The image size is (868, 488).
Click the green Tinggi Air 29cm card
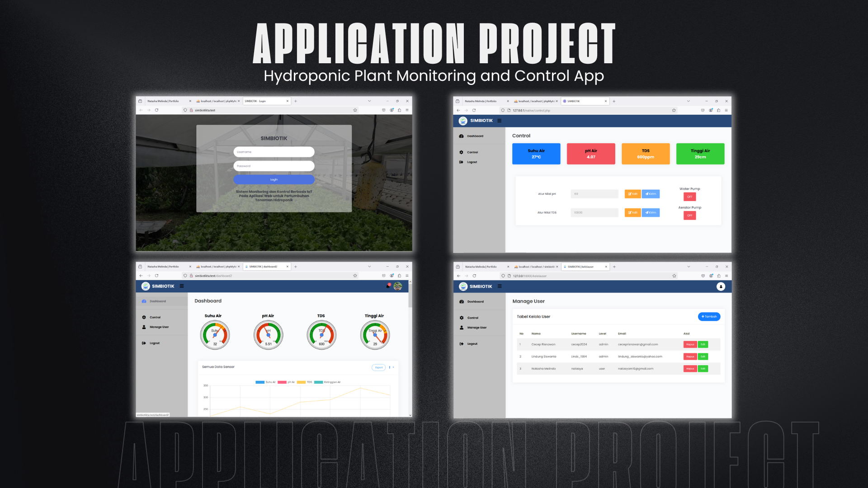(x=700, y=154)
